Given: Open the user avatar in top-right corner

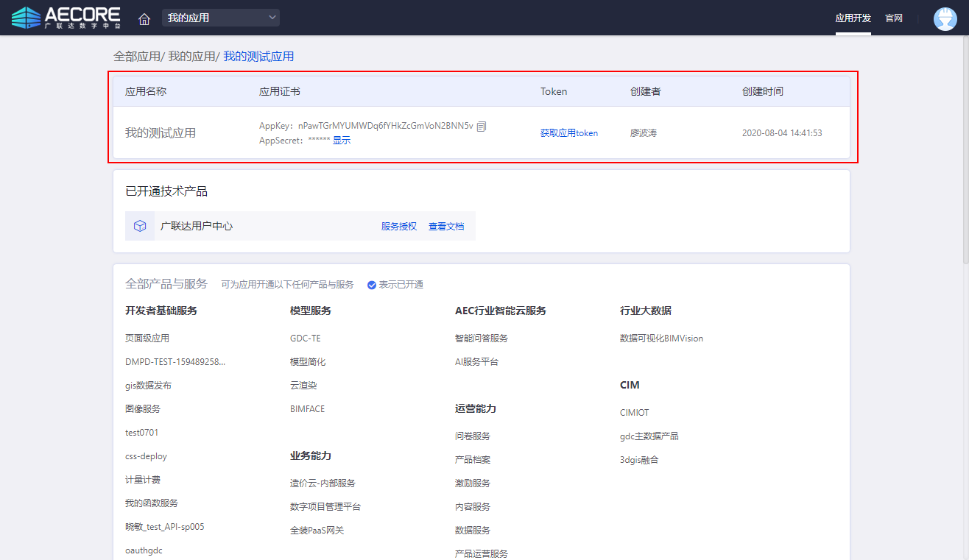Looking at the screenshot, I should coord(945,18).
